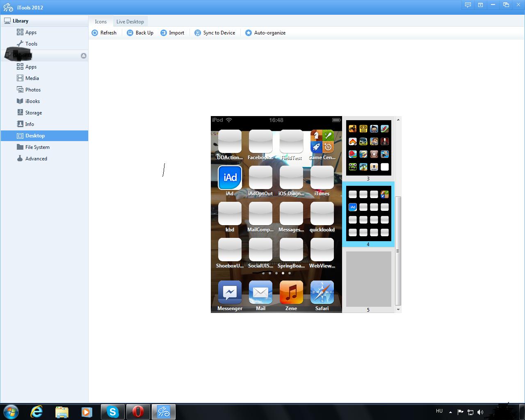
Task: Open the device Apps entry
Action: (x=27, y=67)
